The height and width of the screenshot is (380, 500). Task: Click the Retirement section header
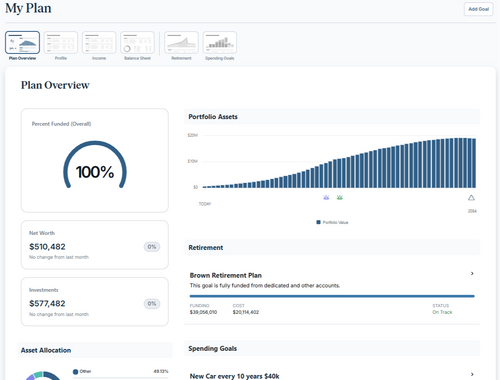332,248
